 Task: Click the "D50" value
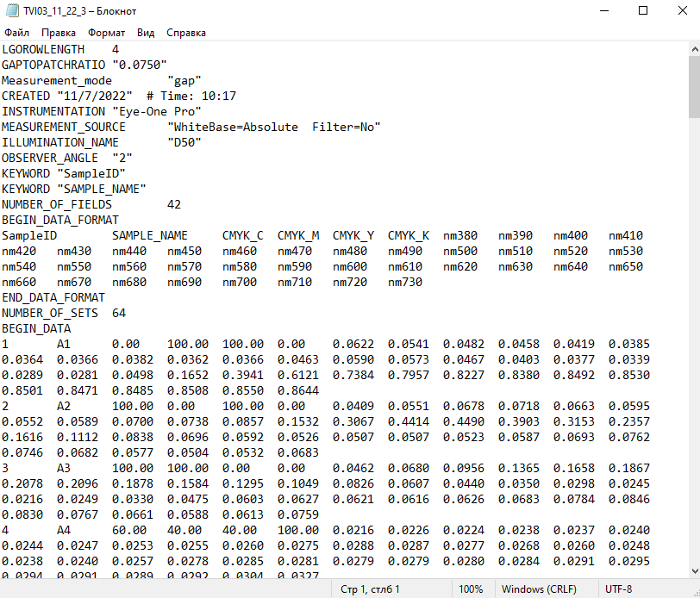[184, 142]
